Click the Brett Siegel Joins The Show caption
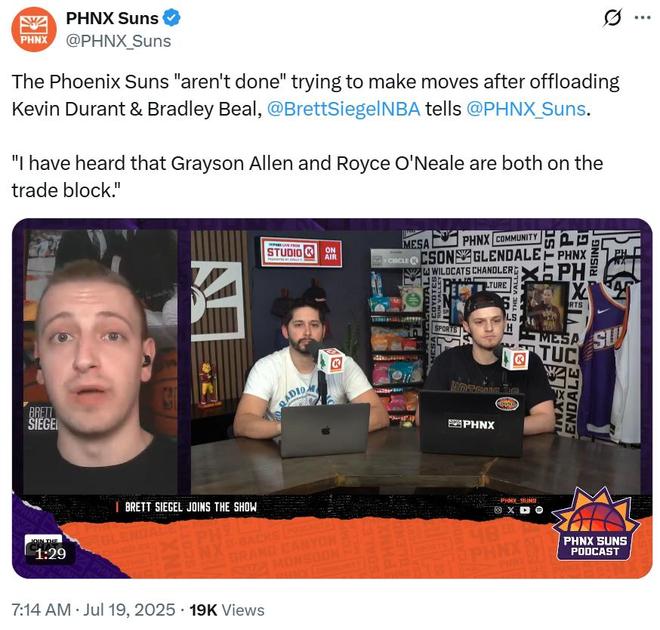660x630 pixels. 191,507
